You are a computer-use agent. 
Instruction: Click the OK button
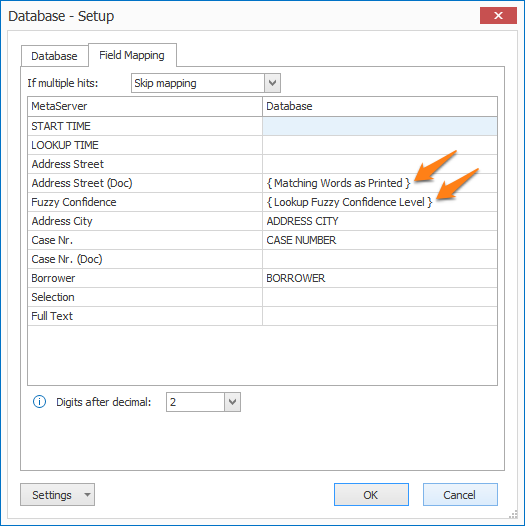click(371, 494)
